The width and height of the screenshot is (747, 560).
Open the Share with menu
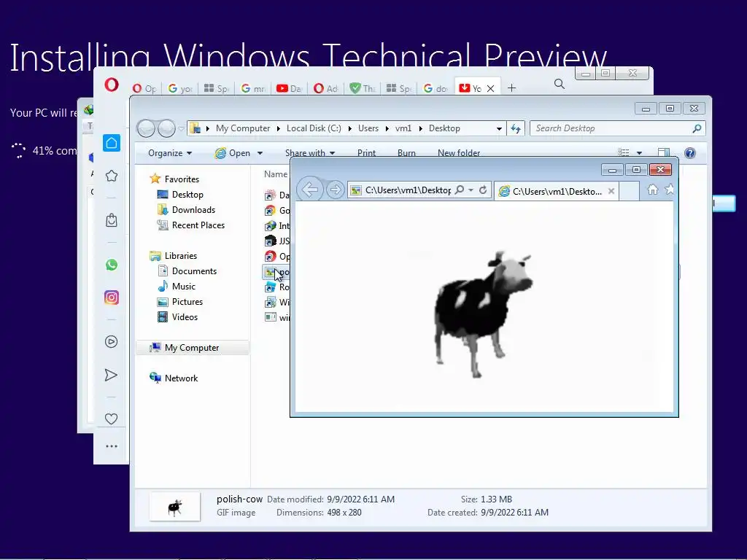(x=310, y=153)
